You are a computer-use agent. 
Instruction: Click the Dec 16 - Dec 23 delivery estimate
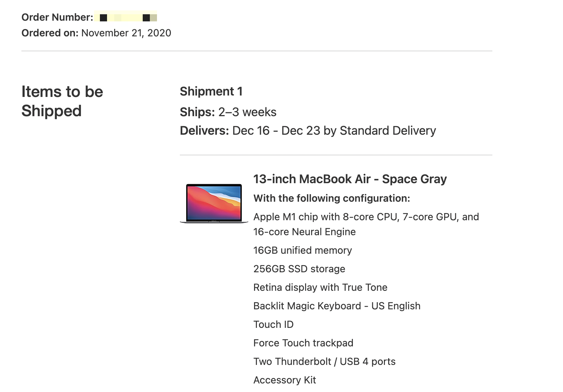tap(334, 130)
